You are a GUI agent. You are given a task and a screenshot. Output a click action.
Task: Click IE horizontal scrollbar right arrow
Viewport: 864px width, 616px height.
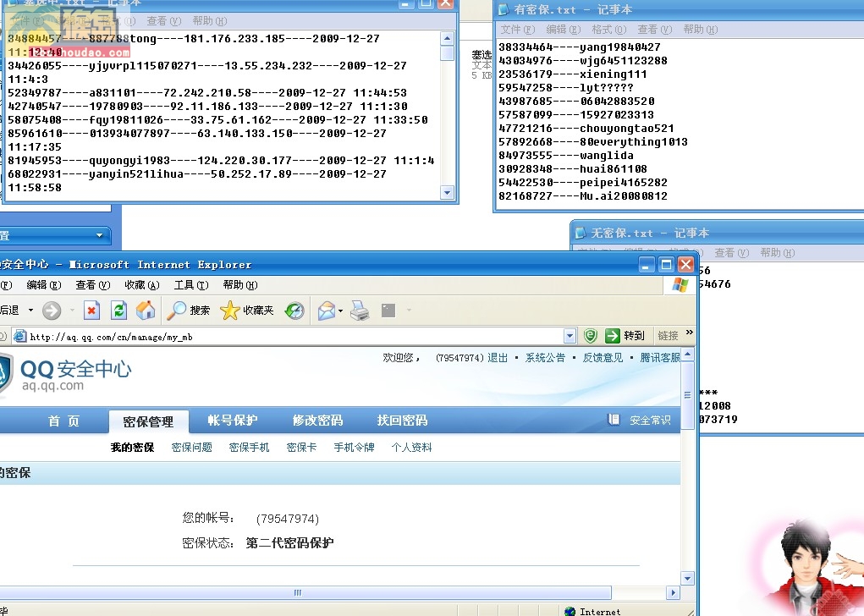673,593
